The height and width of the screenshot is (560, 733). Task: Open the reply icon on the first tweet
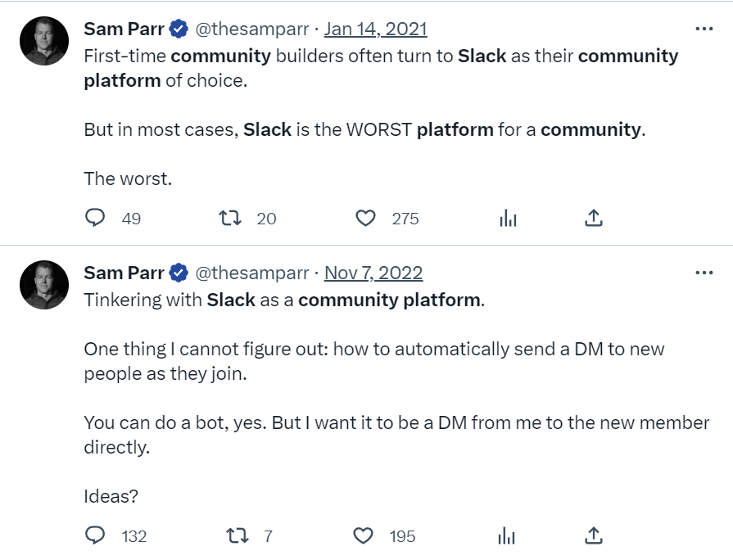tap(96, 218)
